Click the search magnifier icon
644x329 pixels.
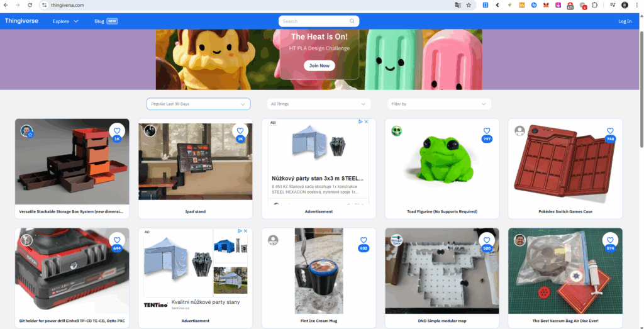pyautogui.click(x=352, y=21)
